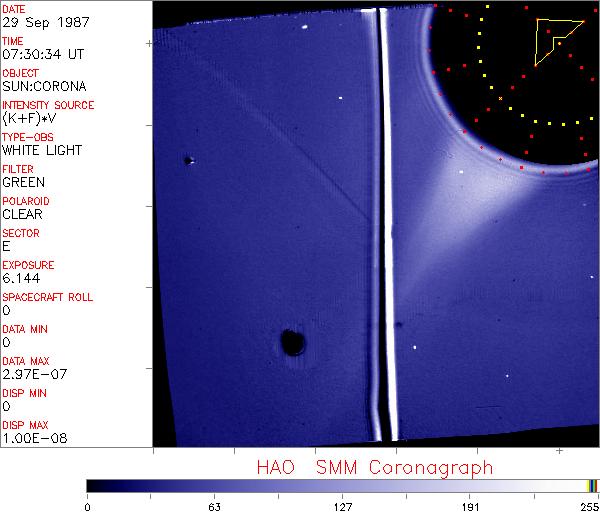Click the bright white spot near the top edge
This screenshot has width=600, height=512.
[x=305, y=27]
